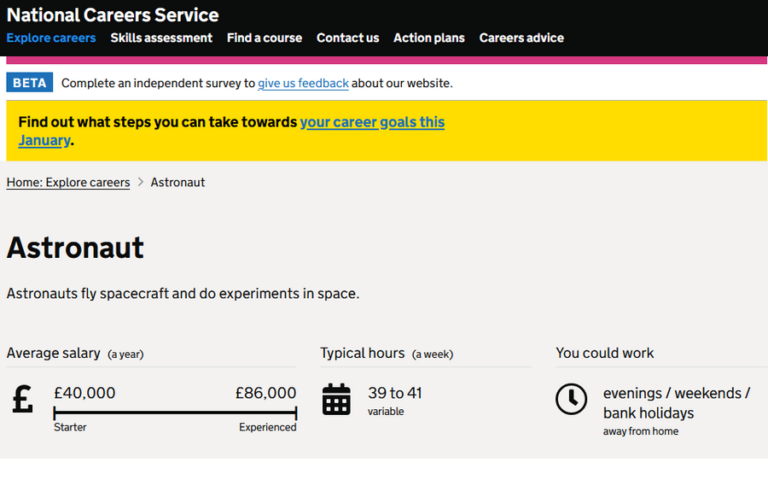
Task: Go to Skills assessment in navigation
Action: point(161,38)
